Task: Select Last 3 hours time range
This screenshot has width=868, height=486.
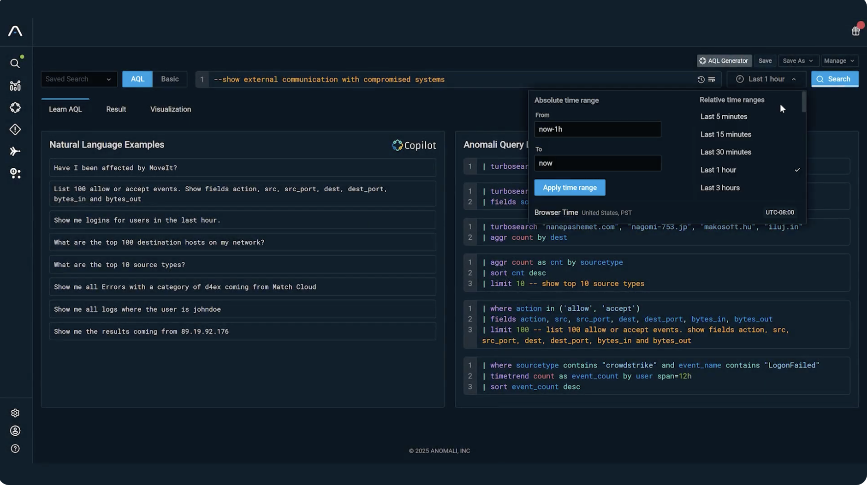Action: [x=720, y=188]
